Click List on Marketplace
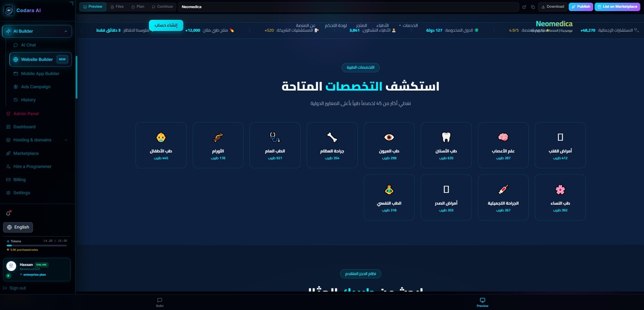Screen dimensions: 644x310 click(x=617, y=6)
